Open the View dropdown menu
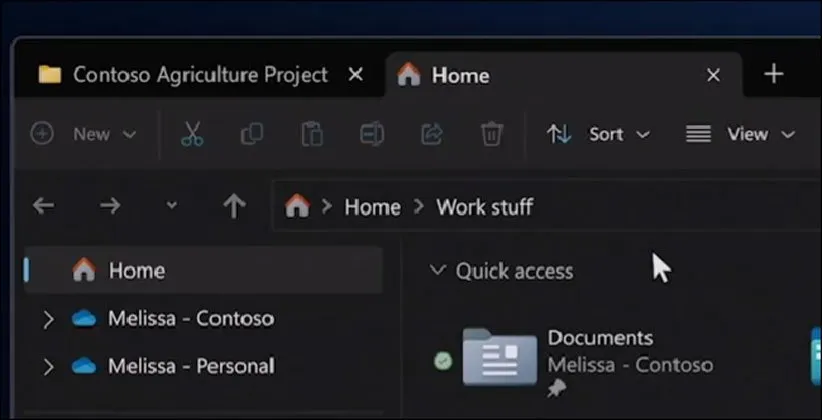This screenshot has height=420, width=822. click(740, 134)
